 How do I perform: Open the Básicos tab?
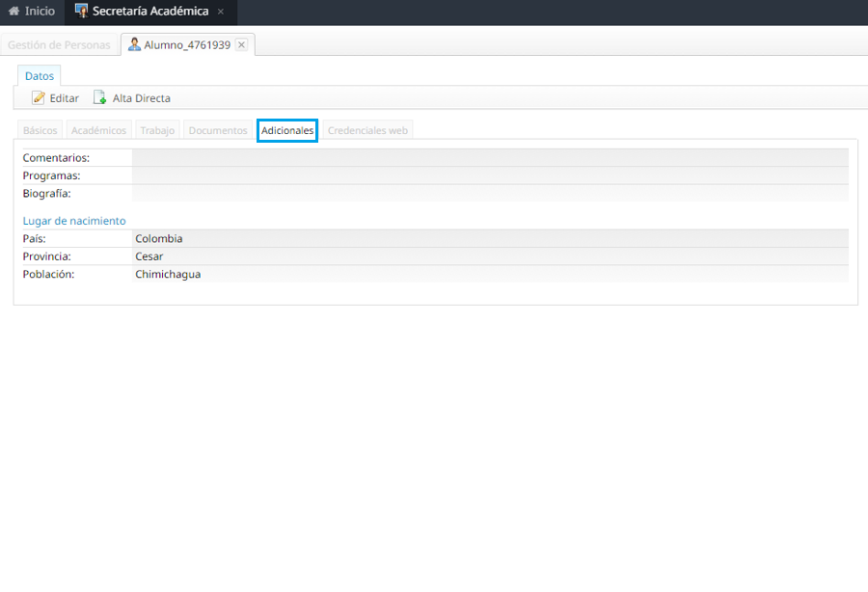(x=41, y=130)
